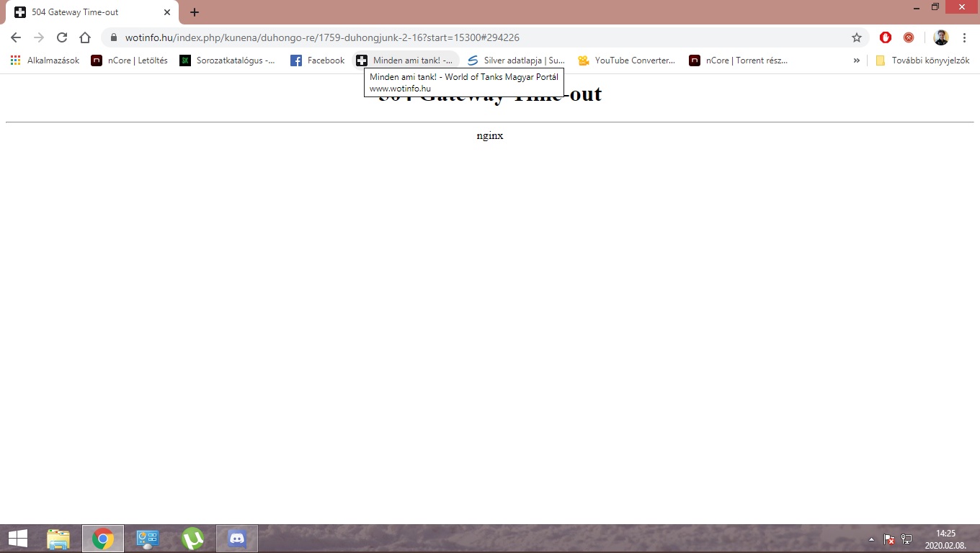Image resolution: width=980 pixels, height=553 pixels.
Task: Open the Sorozatkatalógus bookmark
Action: tap(227, 60)
